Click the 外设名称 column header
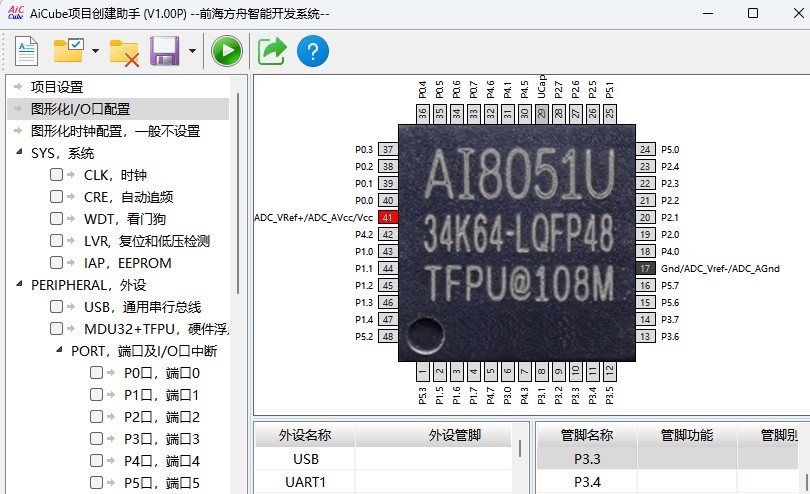Screen dimensions: 810x494 tap(305, 435)
